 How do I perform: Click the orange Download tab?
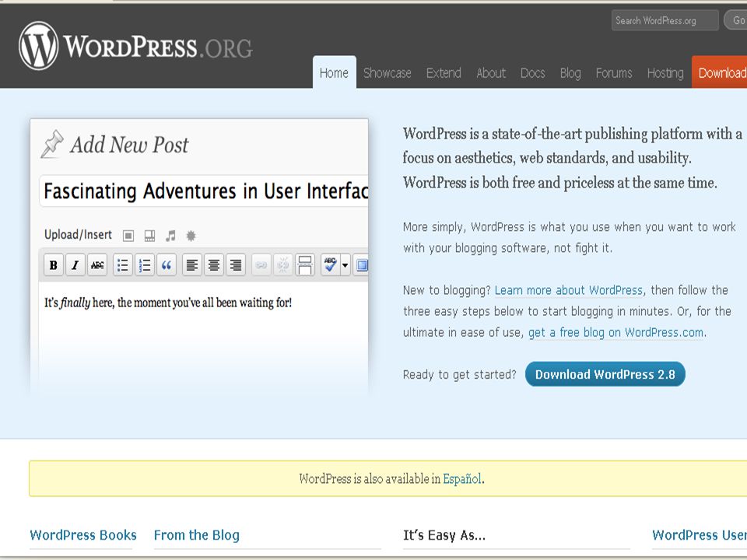click(719, 72)
